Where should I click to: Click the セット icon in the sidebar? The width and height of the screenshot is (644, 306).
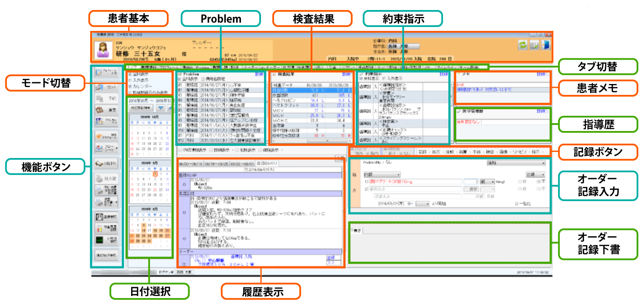[x=106, y=87]
